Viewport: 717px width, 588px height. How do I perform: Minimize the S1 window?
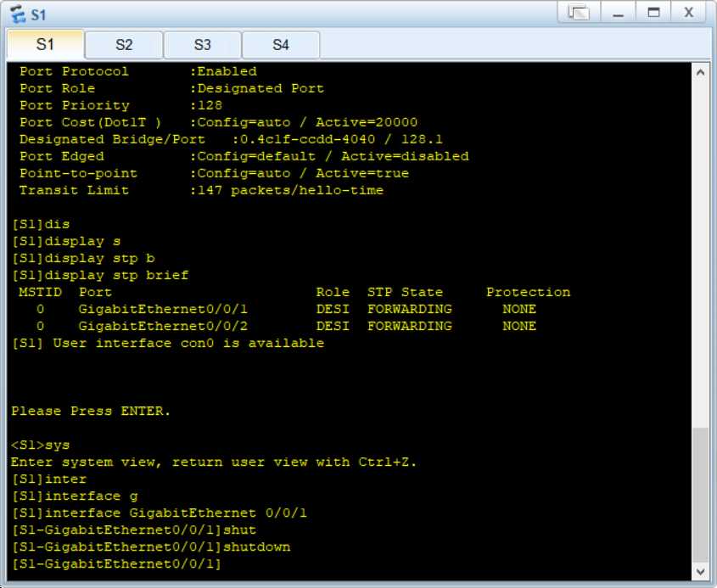click(618, 13)
